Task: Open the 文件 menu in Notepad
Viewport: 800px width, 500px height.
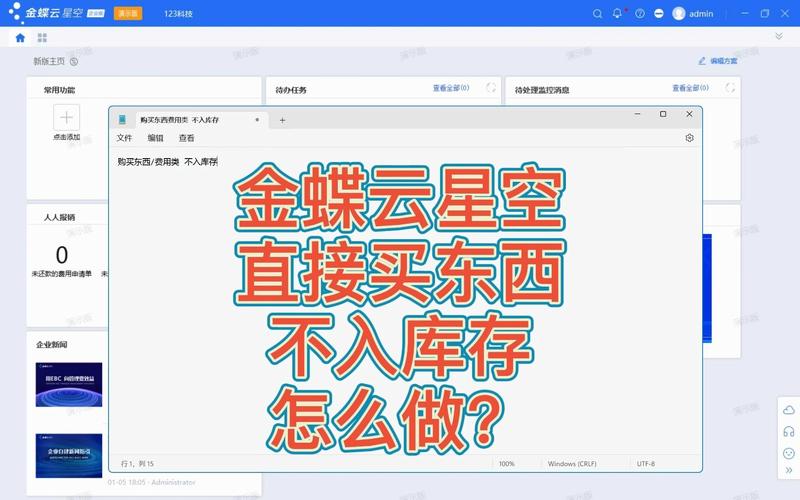Action: (x=124, y=138)
